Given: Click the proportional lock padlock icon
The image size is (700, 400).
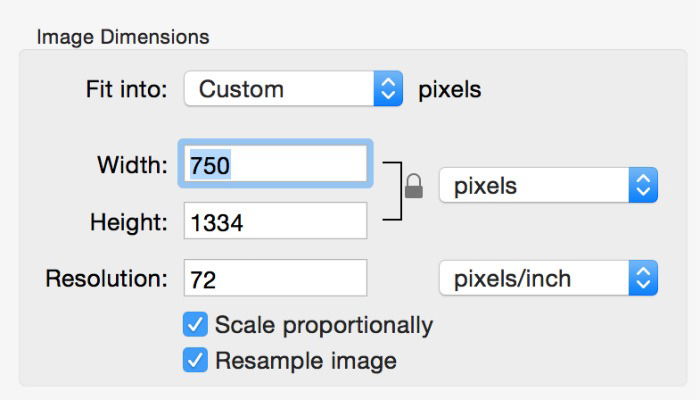Looking at the screenshot, I should click(x=413, y=186).
